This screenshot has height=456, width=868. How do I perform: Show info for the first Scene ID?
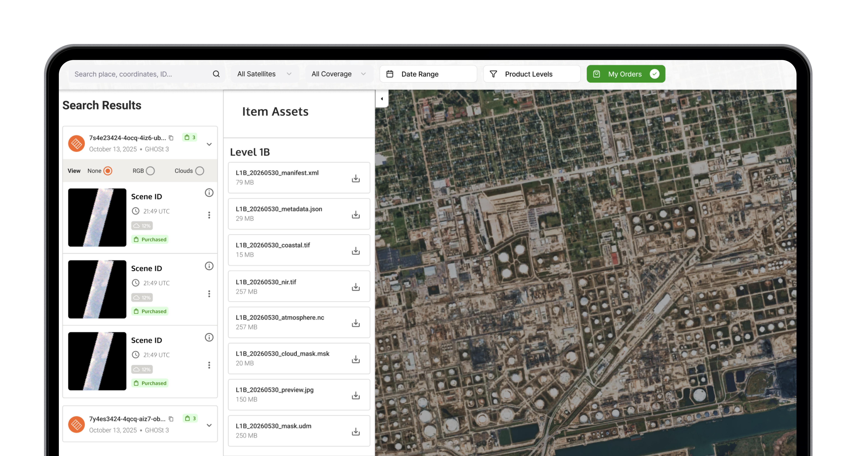[209, 193]
